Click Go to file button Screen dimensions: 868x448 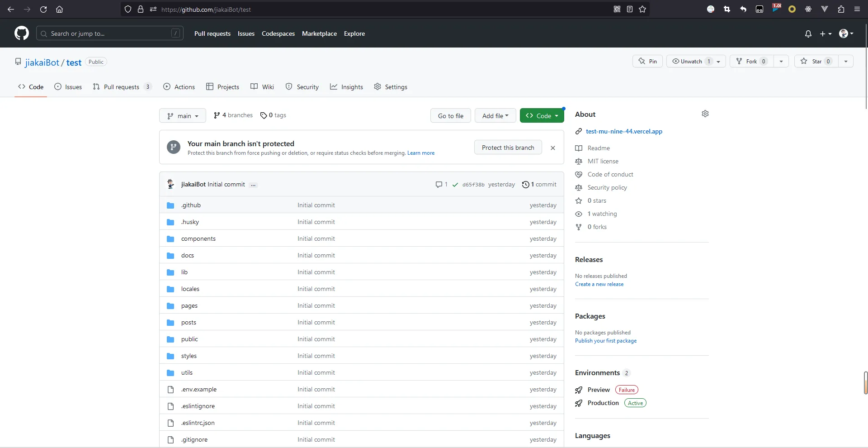(x=450, y=116)
